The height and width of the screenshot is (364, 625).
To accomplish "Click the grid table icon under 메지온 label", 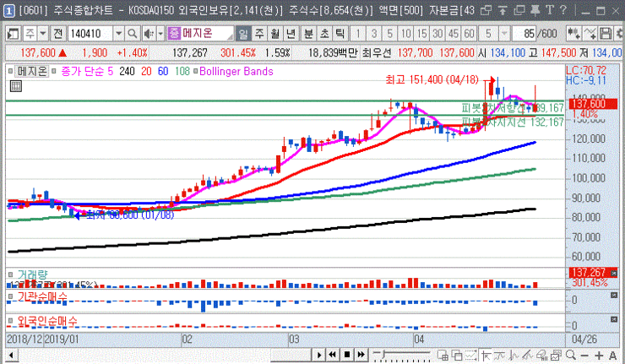I will click(16, 85).
